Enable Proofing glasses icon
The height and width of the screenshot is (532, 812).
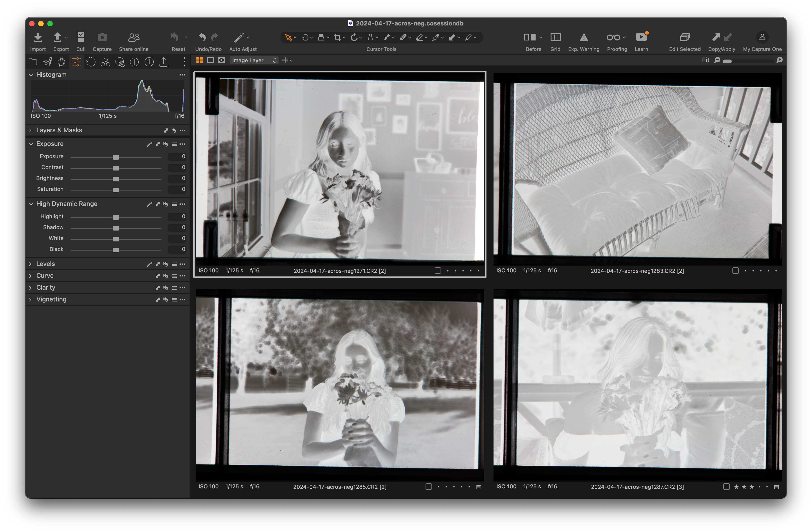pos(614,37)
